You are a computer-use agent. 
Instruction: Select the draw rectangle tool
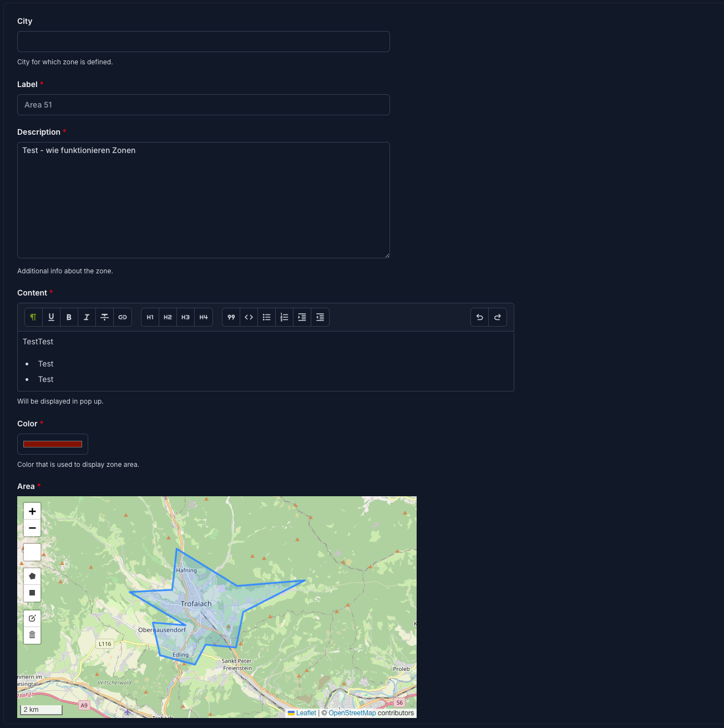(32, 593)
